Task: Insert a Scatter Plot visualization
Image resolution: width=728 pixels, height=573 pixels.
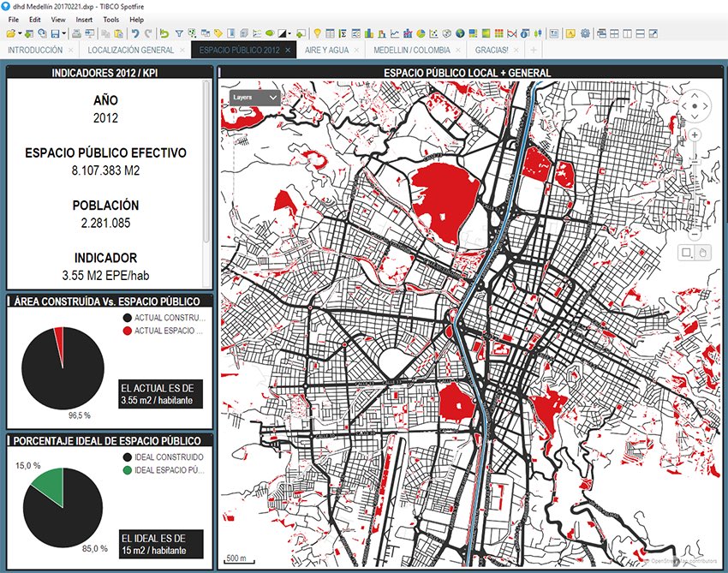Action: tap(433, 33)
